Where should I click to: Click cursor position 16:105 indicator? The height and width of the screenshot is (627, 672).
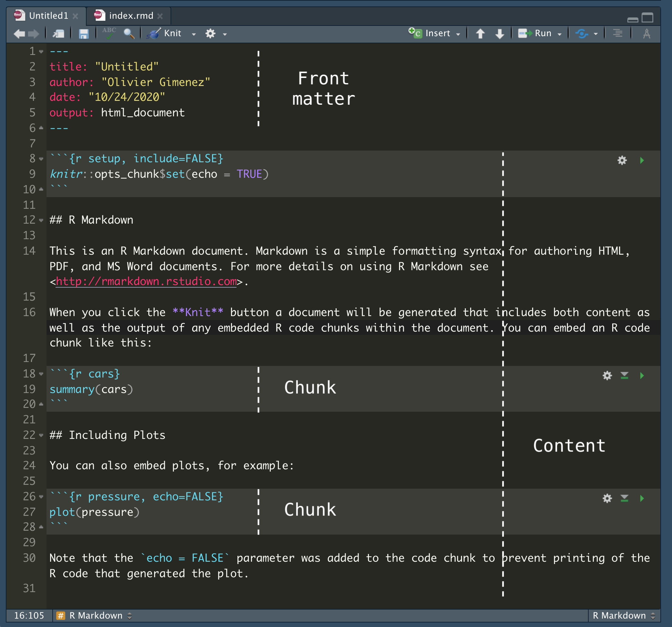click(x=29, y=615)
